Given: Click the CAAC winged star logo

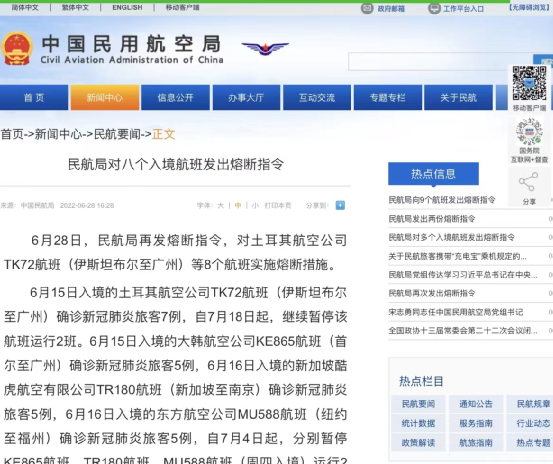Looking at the screenshot, I should (x=265, y=48).
